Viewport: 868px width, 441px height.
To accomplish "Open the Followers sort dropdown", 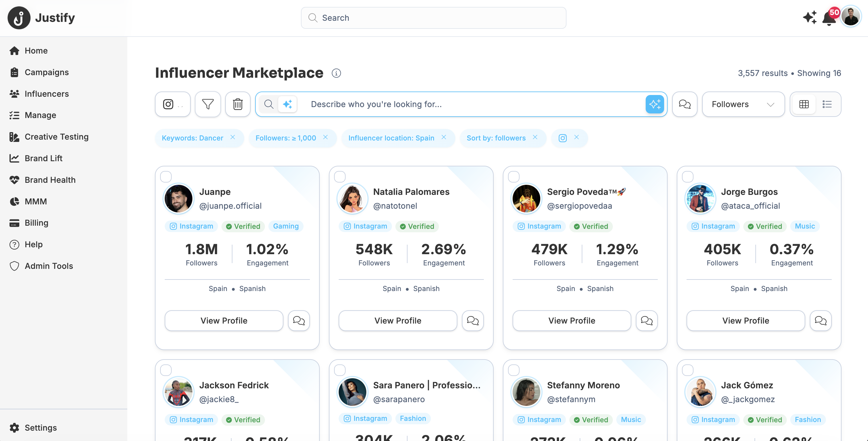I will coord(743,104).
